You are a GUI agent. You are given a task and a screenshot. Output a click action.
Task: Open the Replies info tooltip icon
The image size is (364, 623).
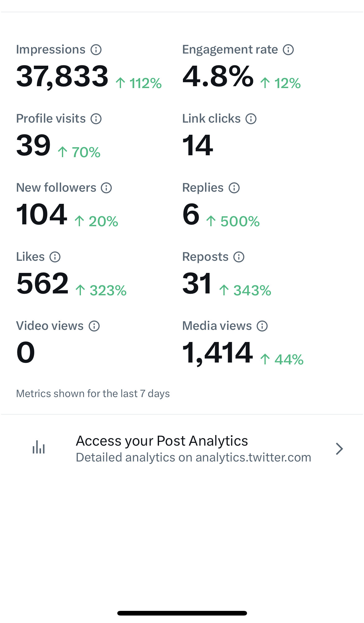tap(234, 188)
